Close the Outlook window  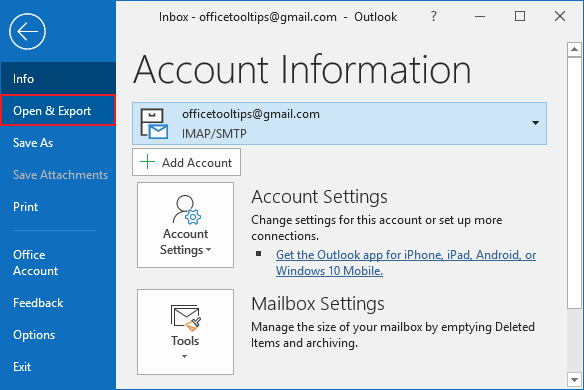pyautogui.click(x=560, y=16)
